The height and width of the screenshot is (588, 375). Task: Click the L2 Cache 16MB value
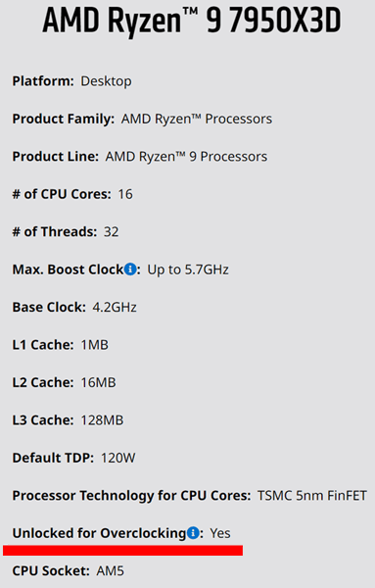coord(98,382)
